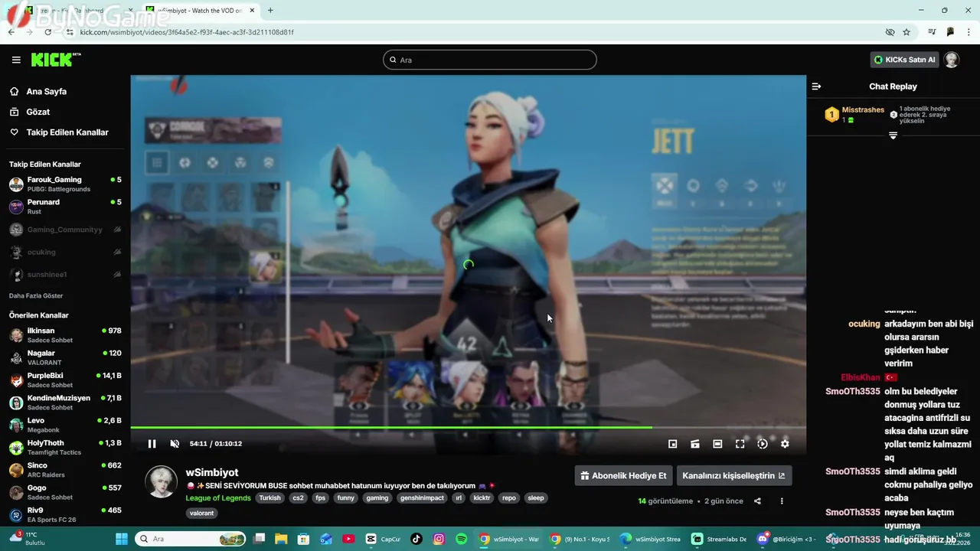This screenshot has height=551, width=980.
Task: Click the wSimbiyot streamer avatar
Action: 162,481
